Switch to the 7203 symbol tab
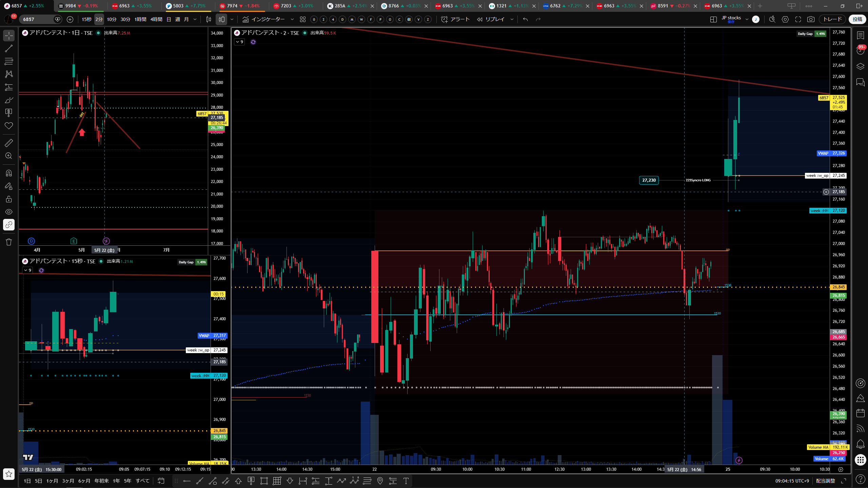 [293, 6]
